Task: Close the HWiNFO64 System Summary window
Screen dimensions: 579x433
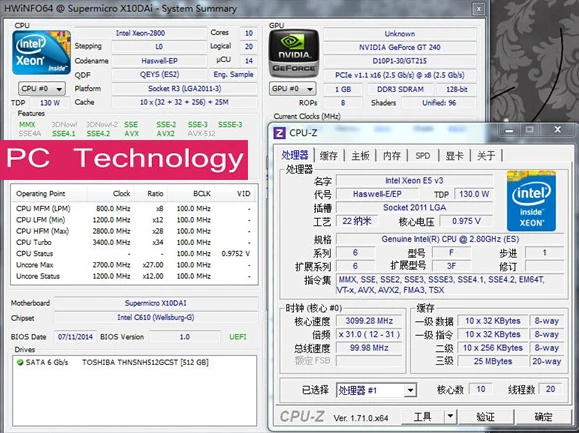Action: click(479, 8)
